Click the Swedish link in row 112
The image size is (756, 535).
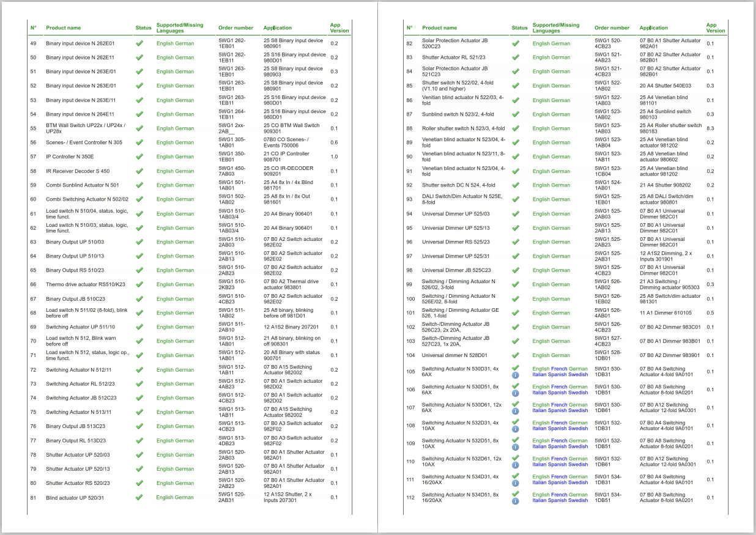[x=578, y=500]
